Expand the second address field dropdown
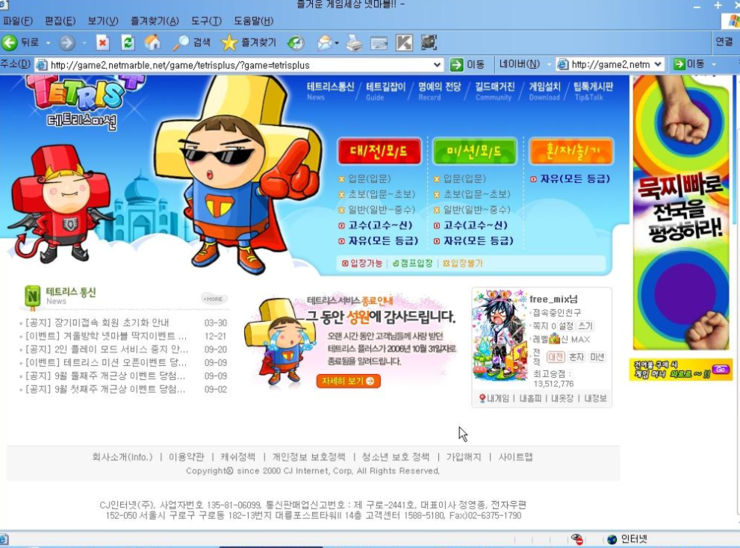740x548 pixels. click(x=658, y=64)
